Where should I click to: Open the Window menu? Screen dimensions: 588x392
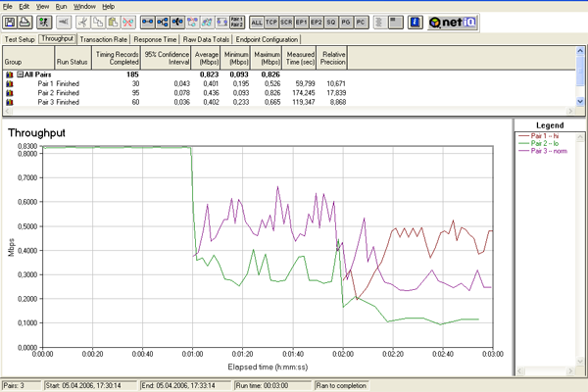[84, 7]
